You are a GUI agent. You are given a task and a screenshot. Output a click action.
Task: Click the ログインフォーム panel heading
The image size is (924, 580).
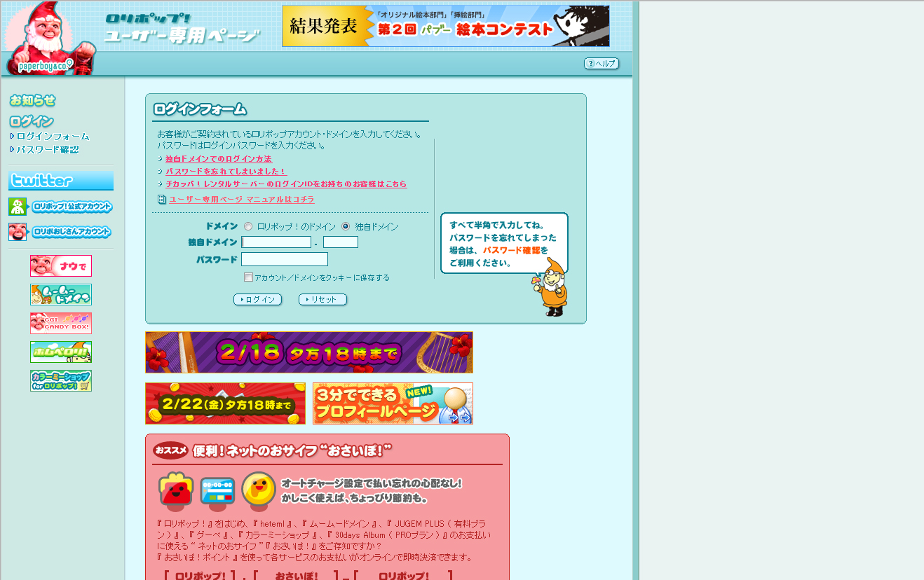201,109
